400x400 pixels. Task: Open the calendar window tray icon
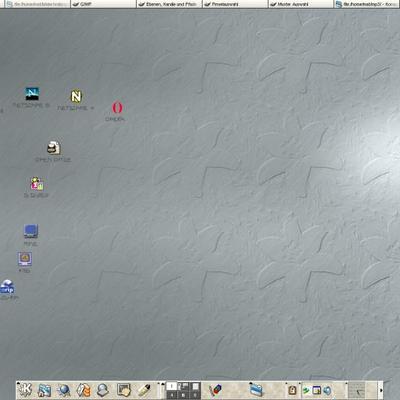[x=316, y=390]
